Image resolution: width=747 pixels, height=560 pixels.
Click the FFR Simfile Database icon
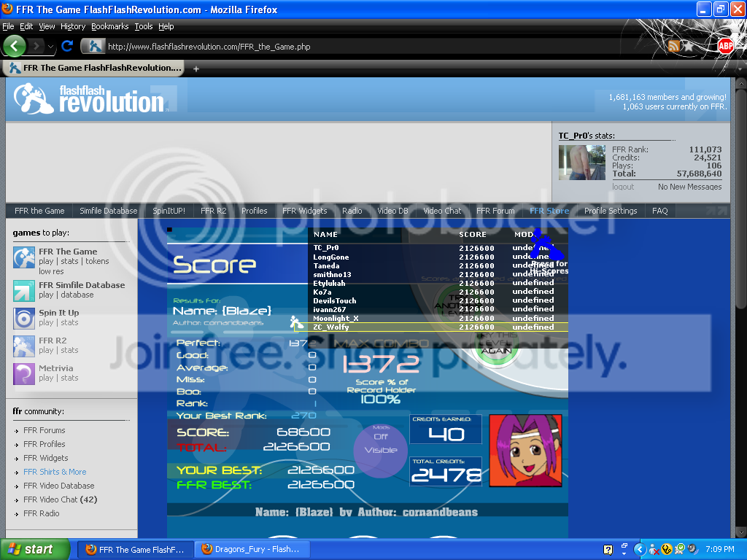[x=23, y=290]
